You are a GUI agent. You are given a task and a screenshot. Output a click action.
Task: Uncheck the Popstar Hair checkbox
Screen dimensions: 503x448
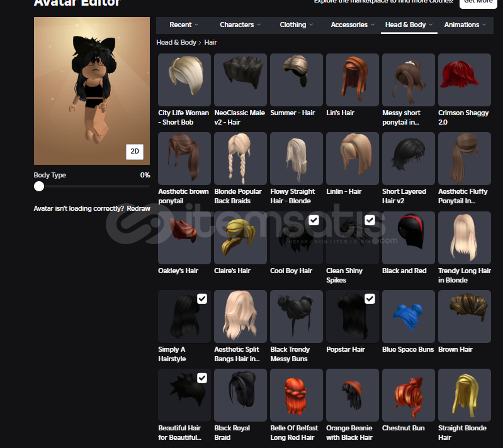pos(370,299)
